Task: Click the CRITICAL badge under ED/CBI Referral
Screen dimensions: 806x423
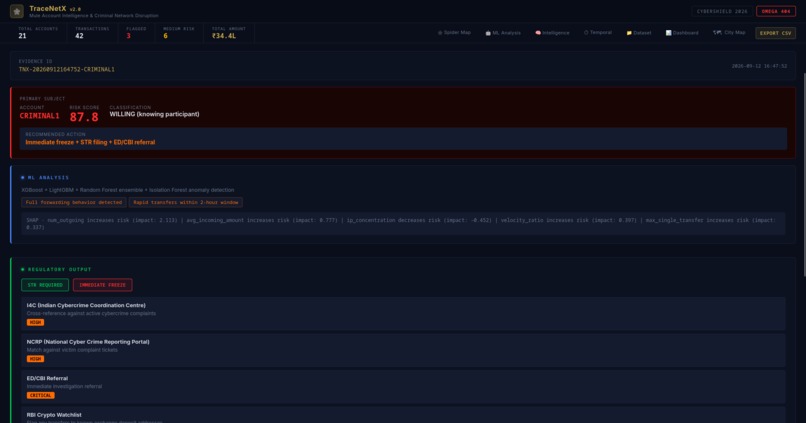Action: [x=41, y=395]
